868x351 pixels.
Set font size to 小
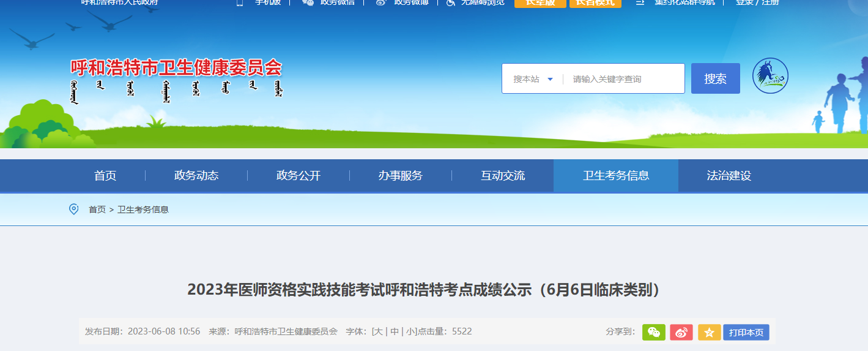pyautogui.click(x=411, y=331)
